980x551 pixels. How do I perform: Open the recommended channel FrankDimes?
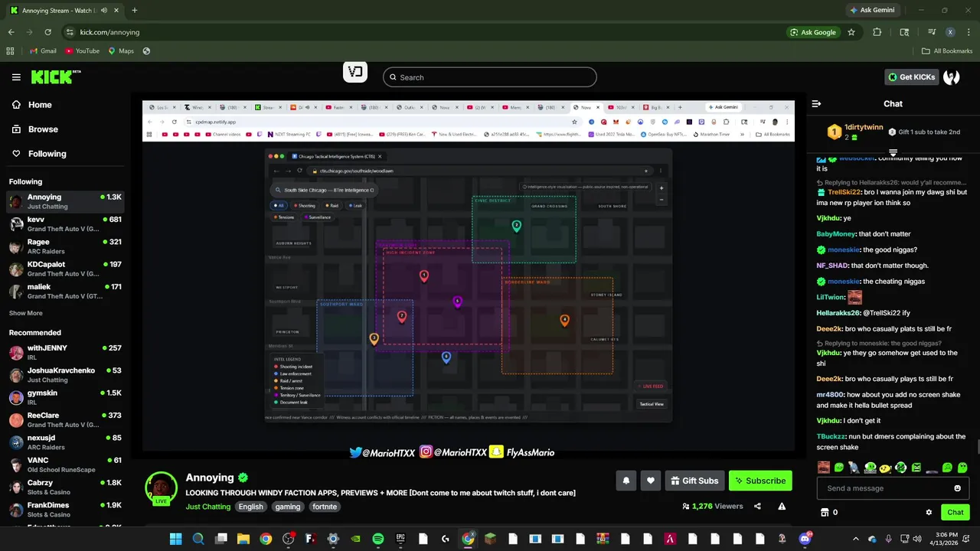[x=65, y=510]
